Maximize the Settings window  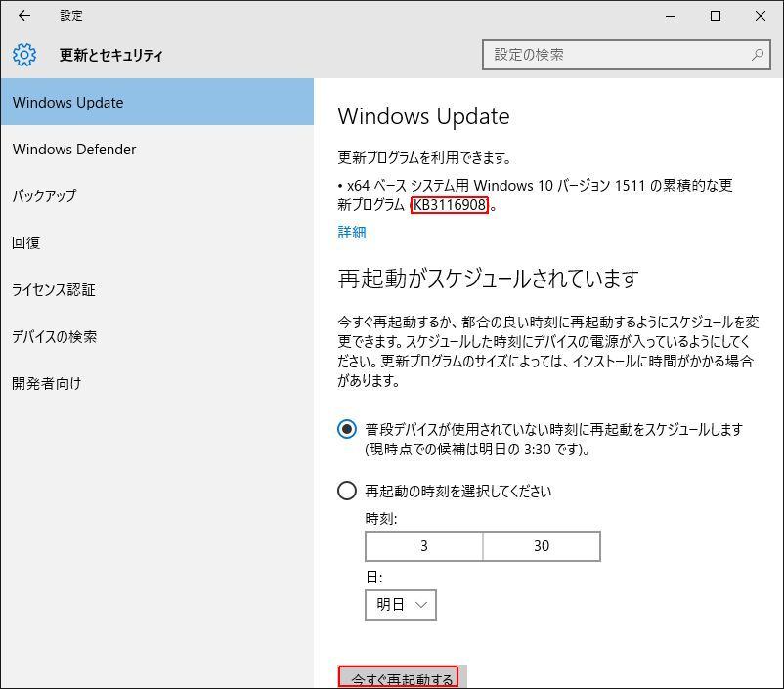point(716,16)
